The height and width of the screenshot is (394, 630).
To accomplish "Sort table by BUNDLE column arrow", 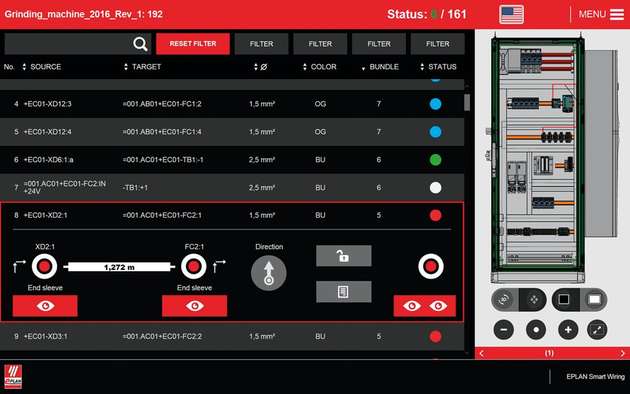I will coord(363,68).
